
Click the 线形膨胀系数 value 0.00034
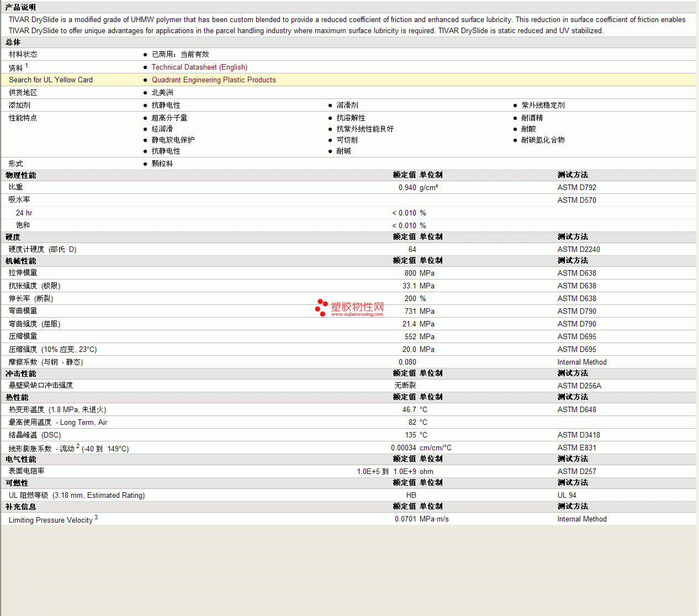404,447
